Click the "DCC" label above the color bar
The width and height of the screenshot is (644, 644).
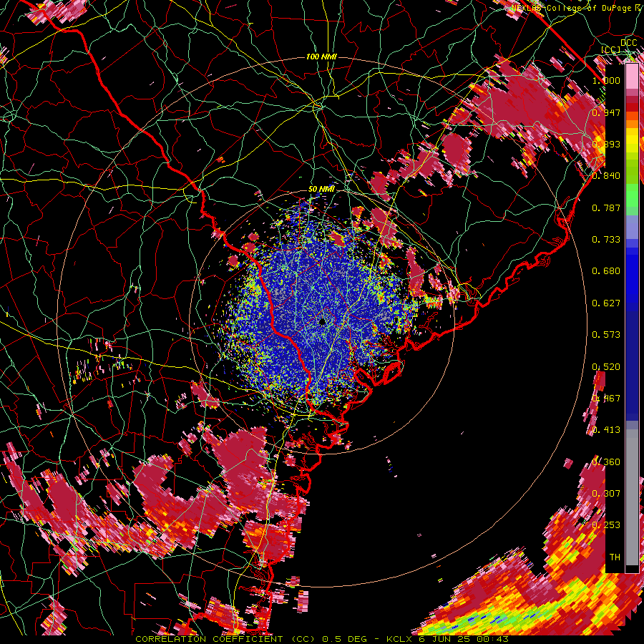click(629, 43)
